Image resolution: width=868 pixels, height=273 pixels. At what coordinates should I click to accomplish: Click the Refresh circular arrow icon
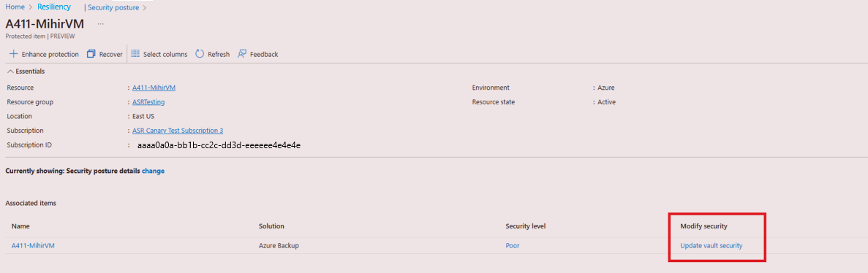(200, 54)
